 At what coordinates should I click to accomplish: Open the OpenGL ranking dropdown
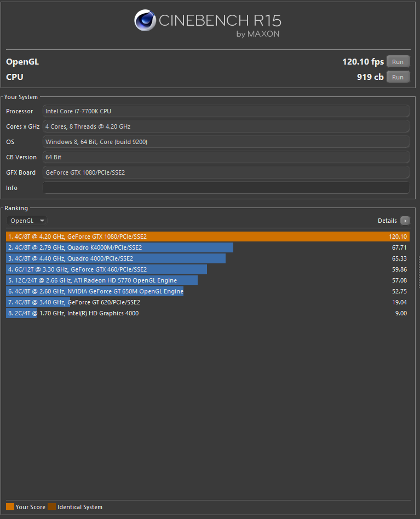coord(27,221)
